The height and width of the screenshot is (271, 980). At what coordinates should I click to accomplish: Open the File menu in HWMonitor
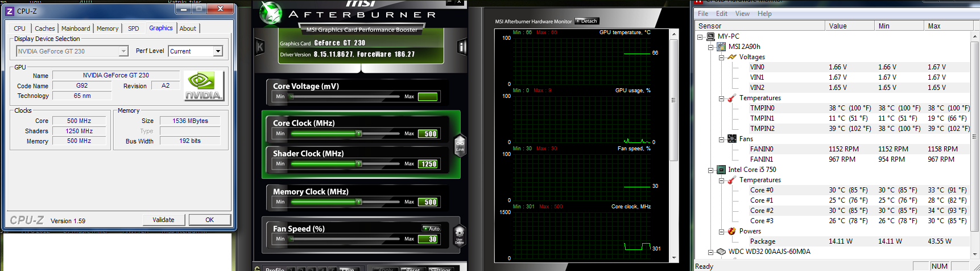pos(703,14)
